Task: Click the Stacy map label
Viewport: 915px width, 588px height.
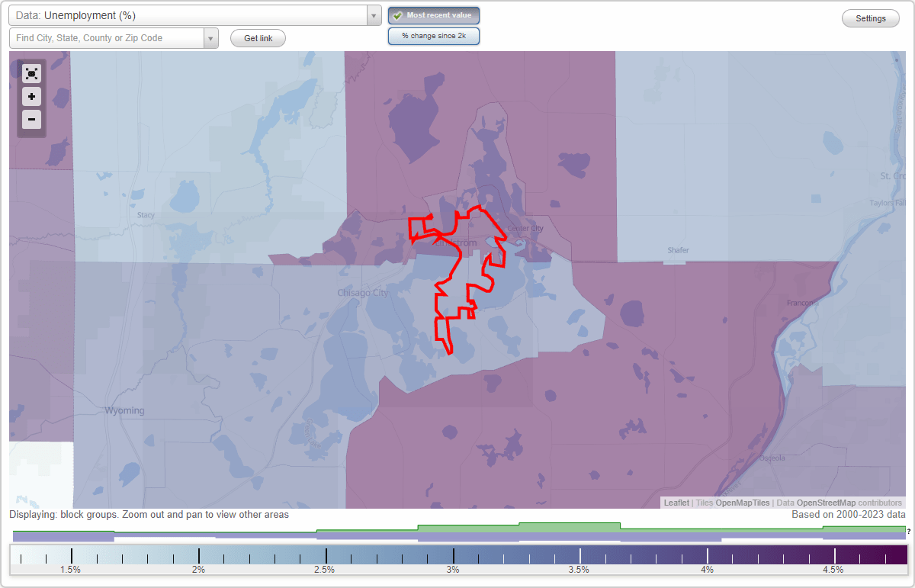Action: 146,215
